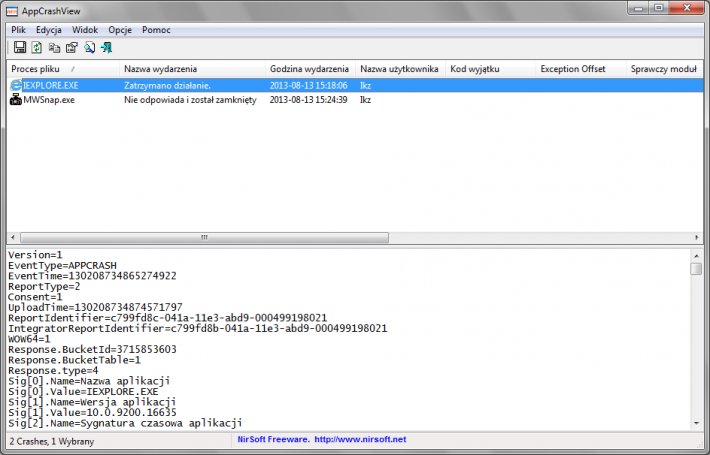Select the IEXPLORE.EXE crash row
The height and width of the screenshot is (455, 710).
click(355, 85)
